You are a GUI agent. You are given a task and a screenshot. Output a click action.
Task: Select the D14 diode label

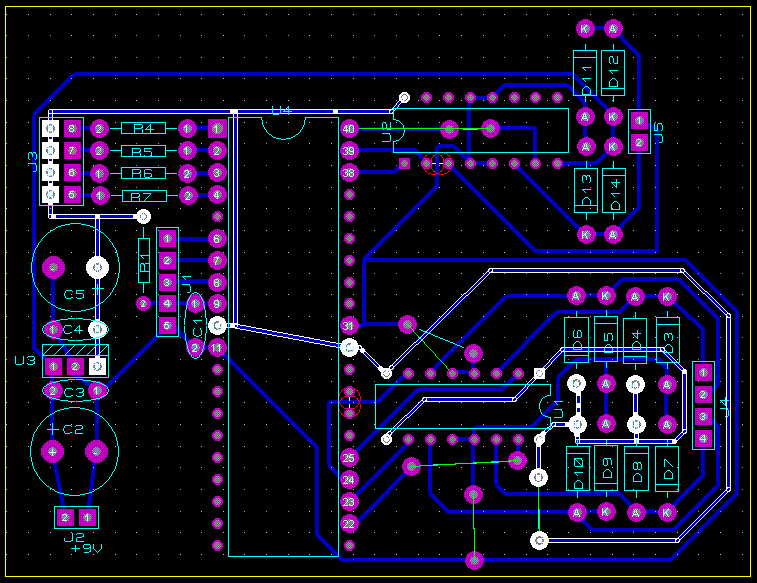(615, 194)
